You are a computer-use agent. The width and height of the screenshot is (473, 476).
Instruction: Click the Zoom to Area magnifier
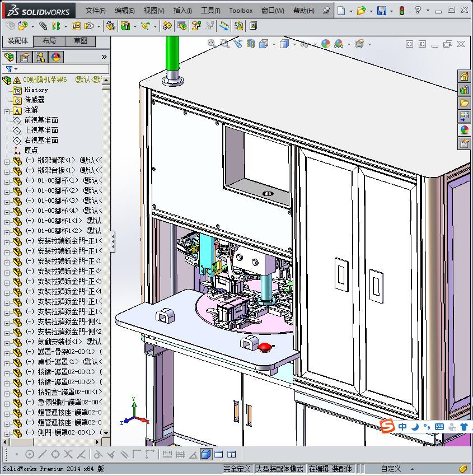tap(225, 44)
